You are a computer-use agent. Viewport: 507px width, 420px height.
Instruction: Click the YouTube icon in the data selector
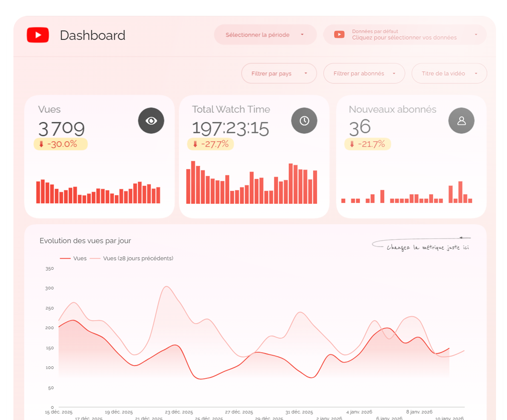pos(339,34)
